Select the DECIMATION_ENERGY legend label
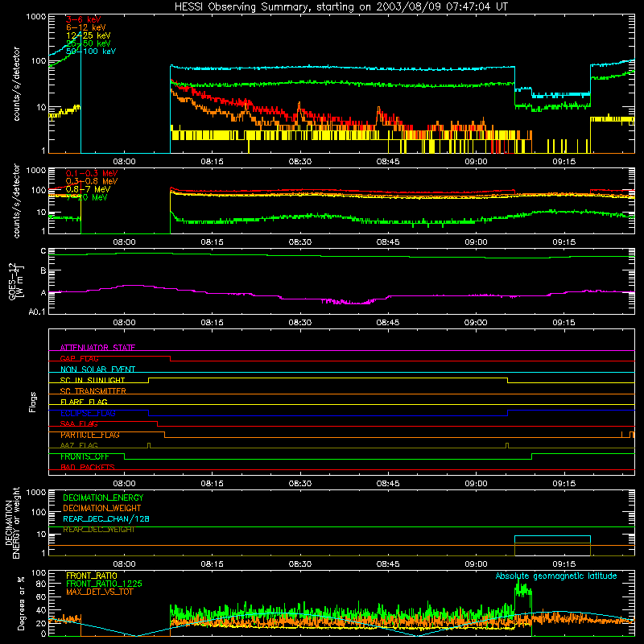Image resolution: width=644 pixels, height=644 pixels. tap(103, 497)
